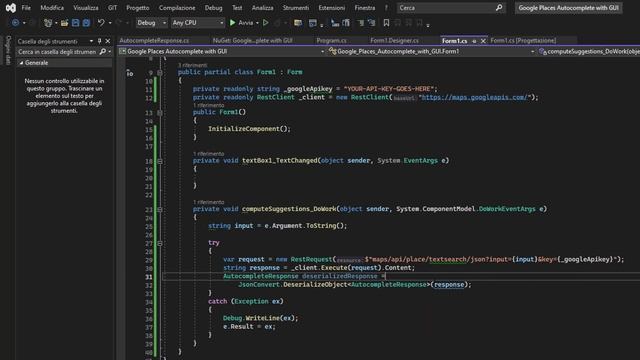Save the current file with the disk icon

coord(76,23)
